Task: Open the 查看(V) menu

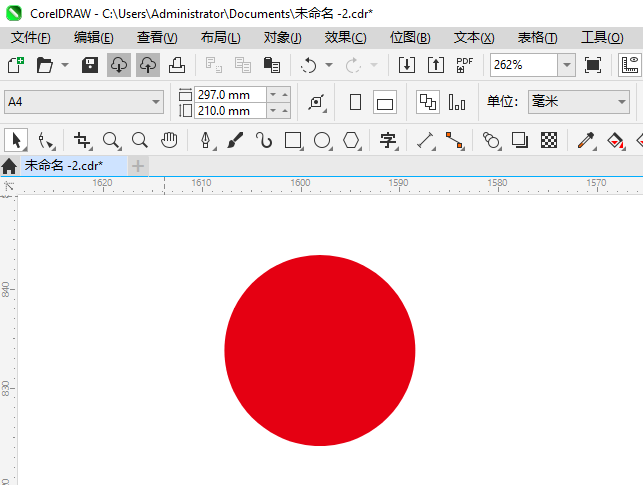Action: click(157, 38)
